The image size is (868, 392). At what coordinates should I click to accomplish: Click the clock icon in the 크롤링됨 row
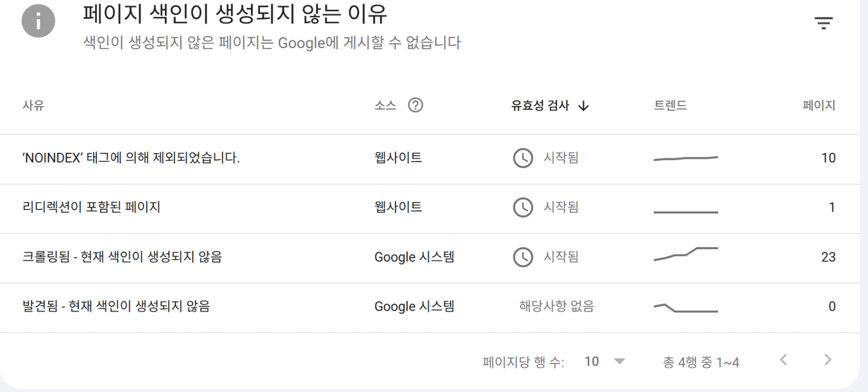click(x=523, y=257)
